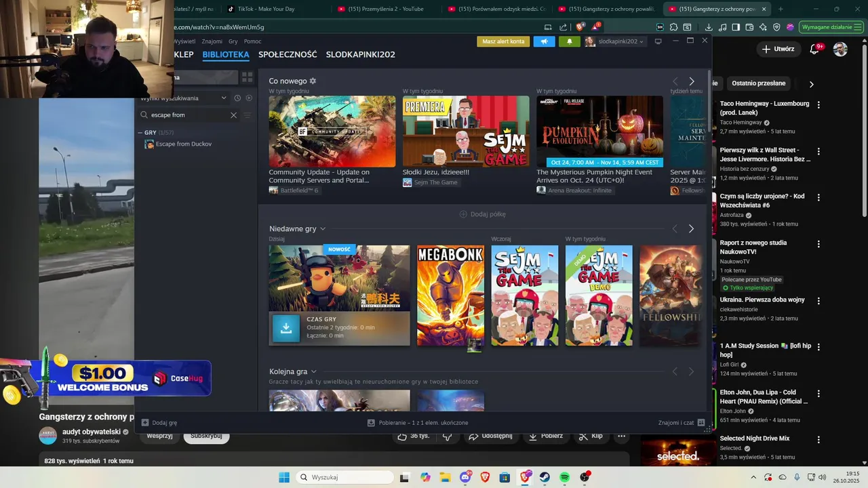Open Windows Start menu
Viewport: 868px width, 488px height.
click(x=284, y=477)
